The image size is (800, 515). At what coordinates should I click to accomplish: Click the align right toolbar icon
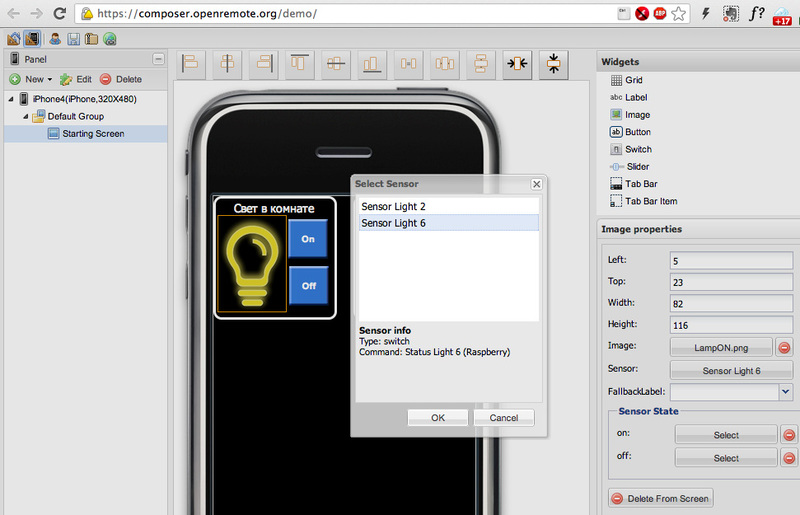264,64
